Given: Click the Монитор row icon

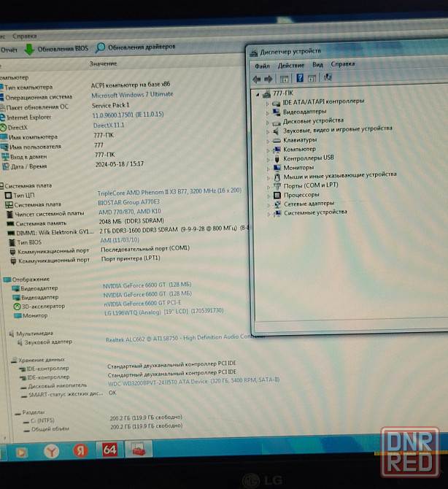Looking at the screenshot, I should tap(18, 316).
